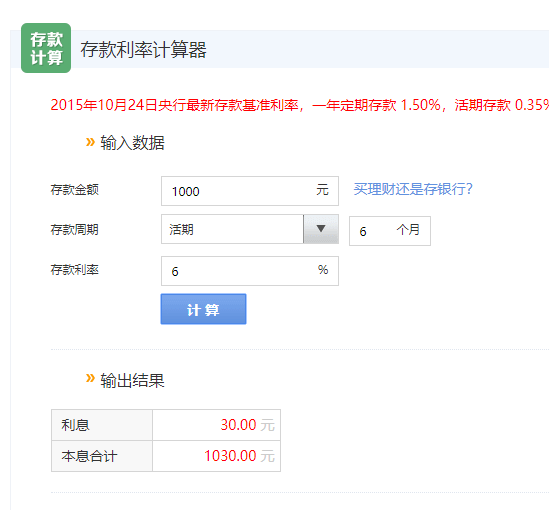Click the orange chevron icon beside 输出结果
Screen dimensions: 549x510
pos(90,378)
